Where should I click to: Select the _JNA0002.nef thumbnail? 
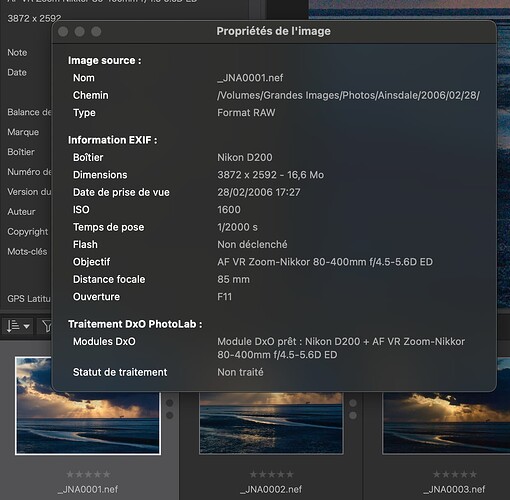pyautogui.click(x=271, y=423)
